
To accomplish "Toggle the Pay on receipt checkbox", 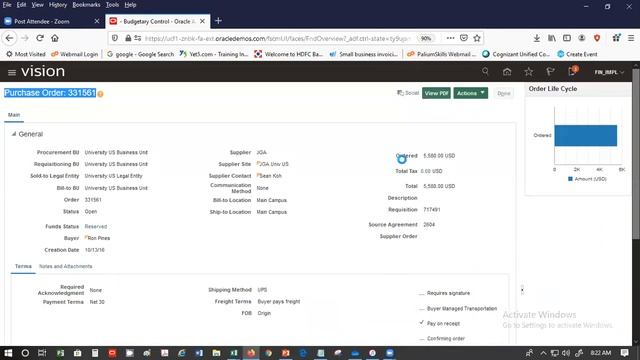I will point(422,323).
